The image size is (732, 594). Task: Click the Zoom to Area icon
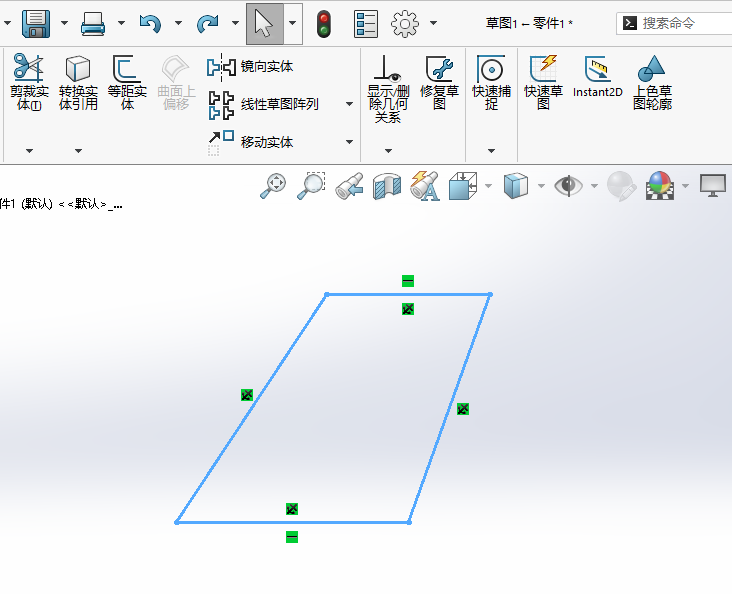click(311, 185)
